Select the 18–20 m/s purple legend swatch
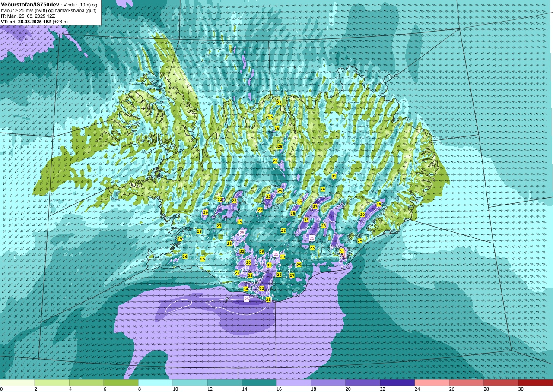Viewport: 553px width, 392px height. pos(328,383)
